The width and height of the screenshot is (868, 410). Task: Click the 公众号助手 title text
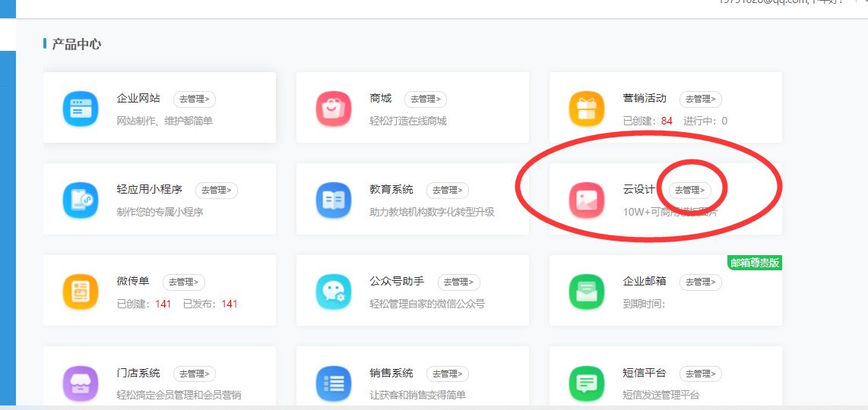(397, 282)
